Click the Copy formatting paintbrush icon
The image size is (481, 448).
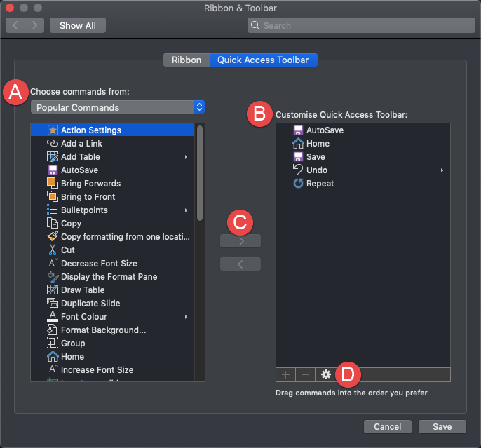pyautogui.click(x=53, y=236)
